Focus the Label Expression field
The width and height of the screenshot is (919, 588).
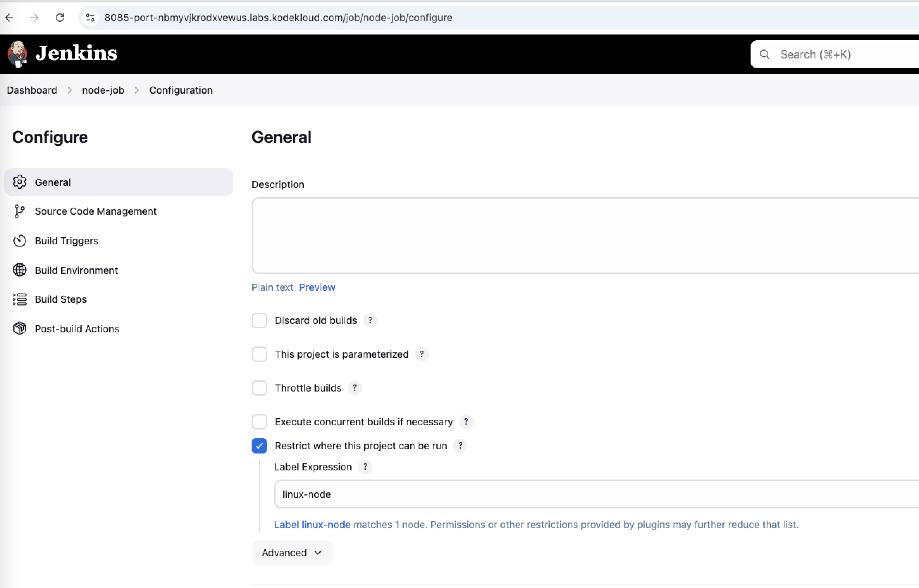tap(597, 494)
